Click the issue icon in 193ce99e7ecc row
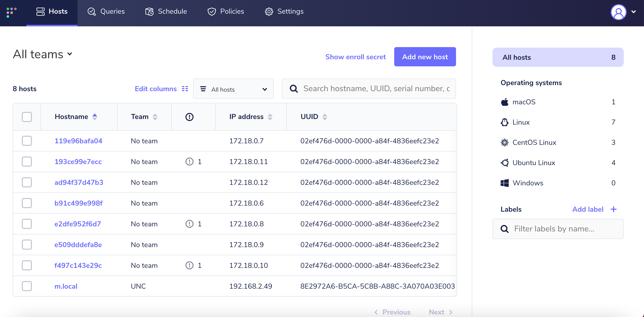Viewport: 644px width, 317px height. [x=189, y=162]
